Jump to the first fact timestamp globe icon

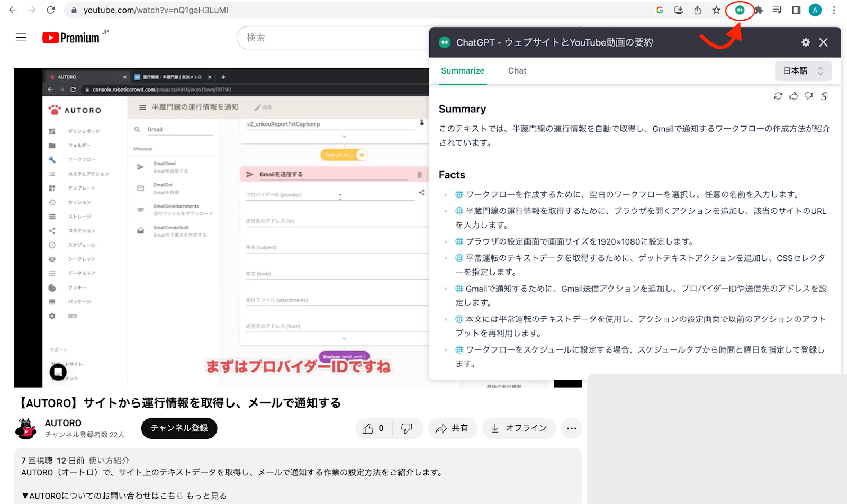click(x=459, y=194)
